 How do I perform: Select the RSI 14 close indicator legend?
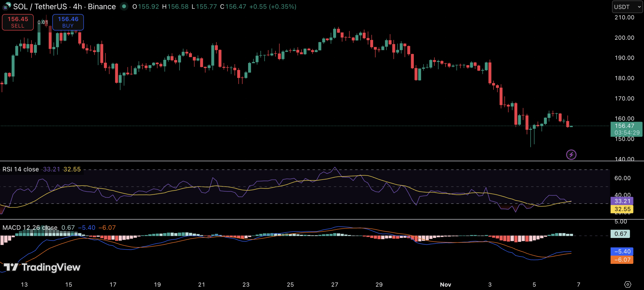coord(21,169)
